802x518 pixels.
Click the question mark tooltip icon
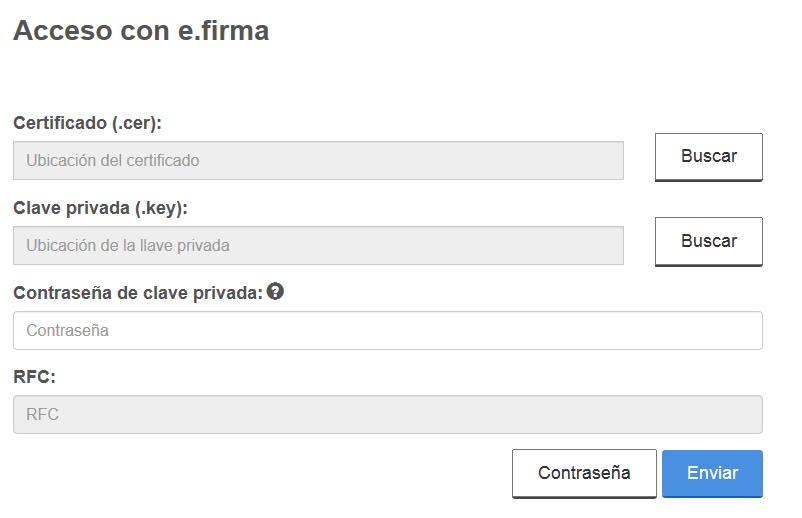[275, 291]
